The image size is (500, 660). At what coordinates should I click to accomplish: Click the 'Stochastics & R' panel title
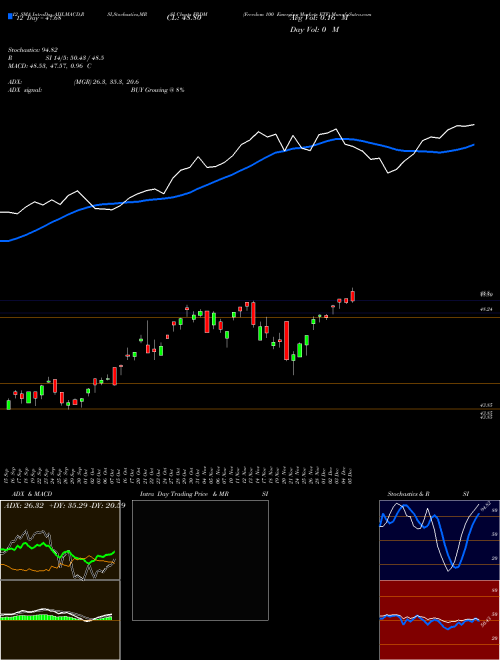point(409,494)
